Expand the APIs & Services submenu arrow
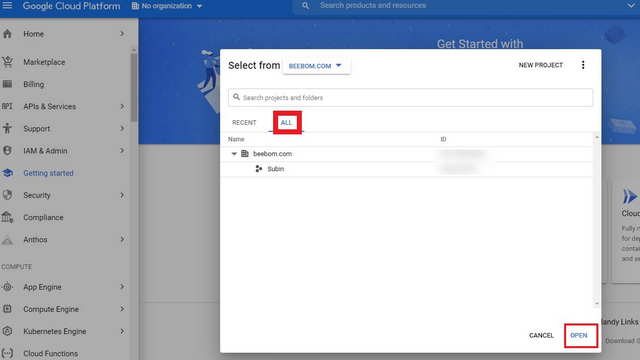 (122, 106)
